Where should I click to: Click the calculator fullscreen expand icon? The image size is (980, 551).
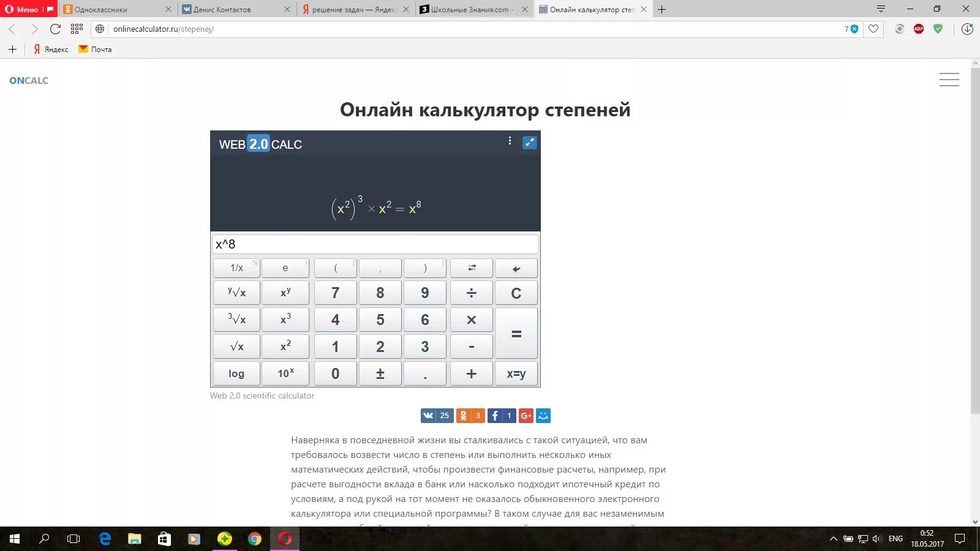(x=529, y=143)
